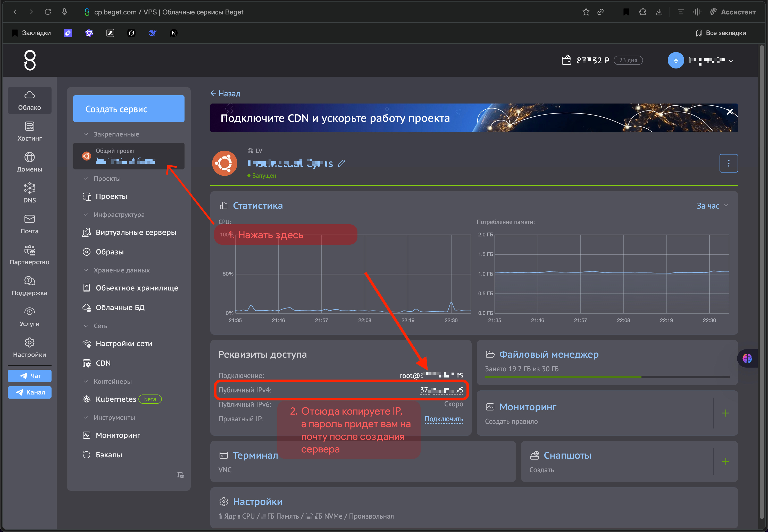Close the CDN promo banner
The image size is (768, 532).
(x=730, y=112)
